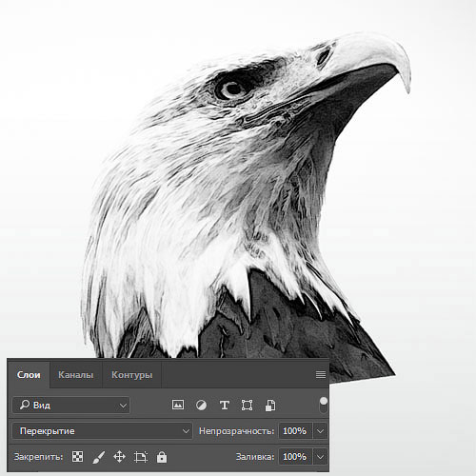Open the Перекрытие blend mode dropdown
The width and height of the screenshot is (476, 476).
pyautogui.click(x=103, y=431)
